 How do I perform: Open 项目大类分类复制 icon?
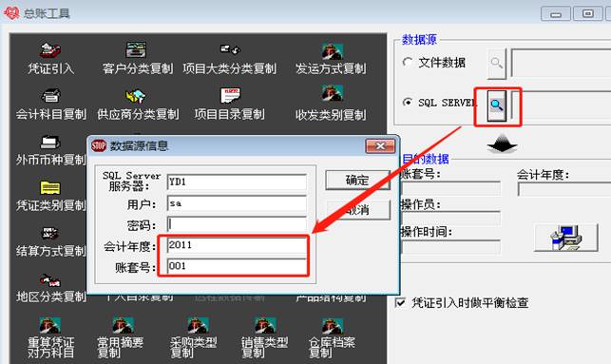click(230, 49)
